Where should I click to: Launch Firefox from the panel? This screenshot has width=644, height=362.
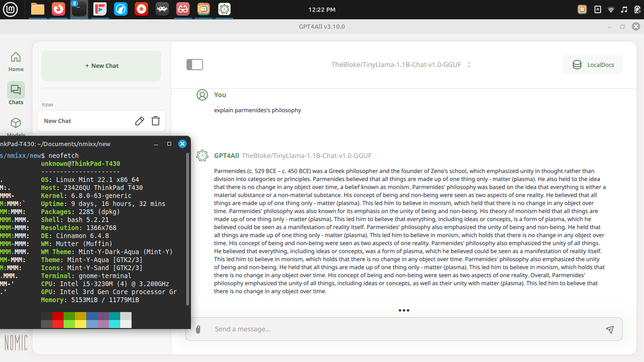coord(58,9)
